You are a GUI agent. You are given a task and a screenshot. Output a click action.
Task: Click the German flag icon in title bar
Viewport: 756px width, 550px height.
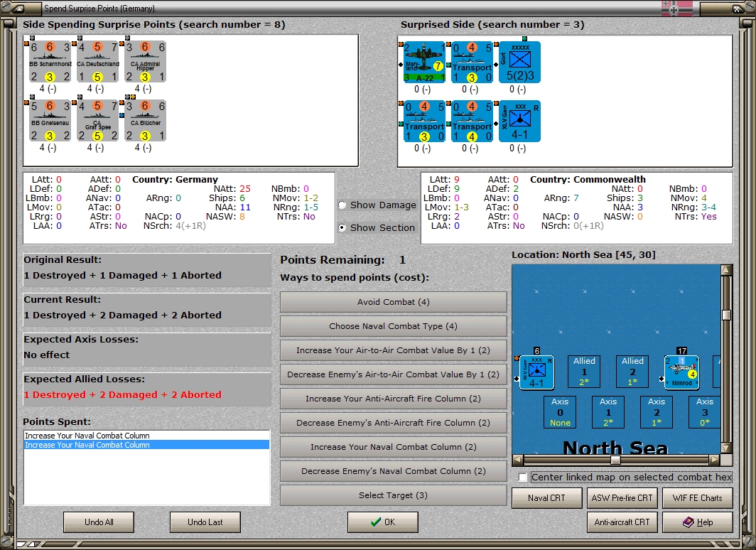(677, 9)
